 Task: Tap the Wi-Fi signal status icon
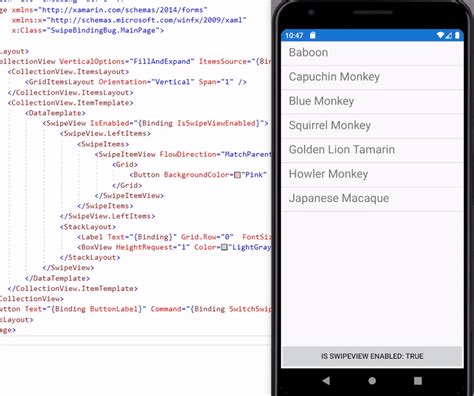click(x=441, y=35)
